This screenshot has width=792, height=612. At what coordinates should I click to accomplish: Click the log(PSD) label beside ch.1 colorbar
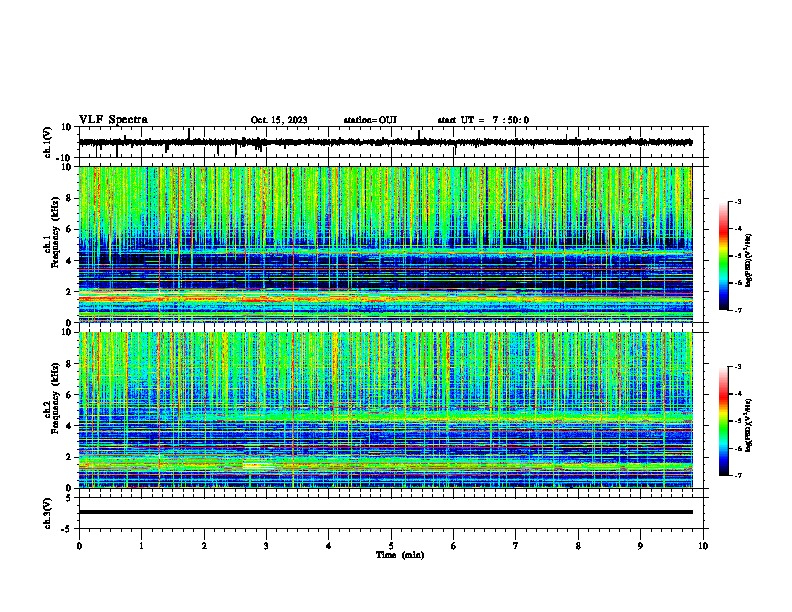click(748, 261)
